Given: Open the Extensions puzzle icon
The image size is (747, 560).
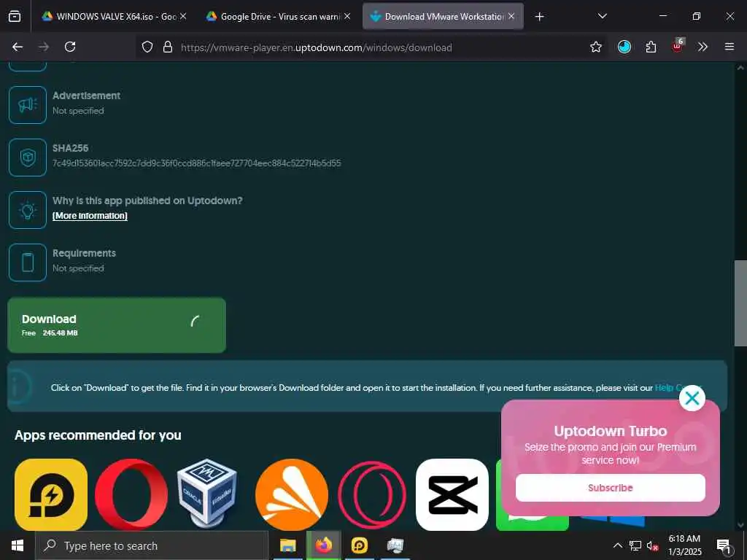Looking at the screenshot, I should pyautogui.click(x=651, y=47).
